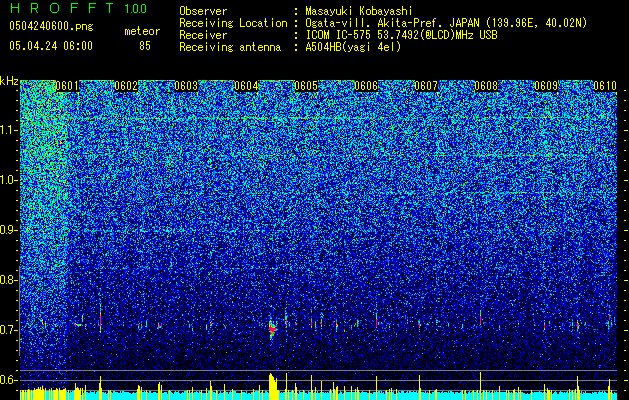629x400 pixels.
Task: Select the meteor count value 85
Action: [145, 46]
